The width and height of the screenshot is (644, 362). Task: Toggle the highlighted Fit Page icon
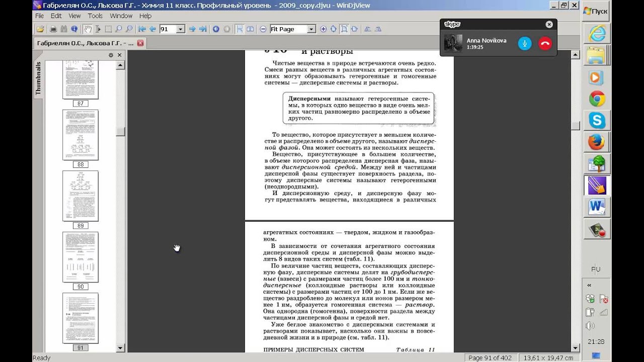(344, 29)
